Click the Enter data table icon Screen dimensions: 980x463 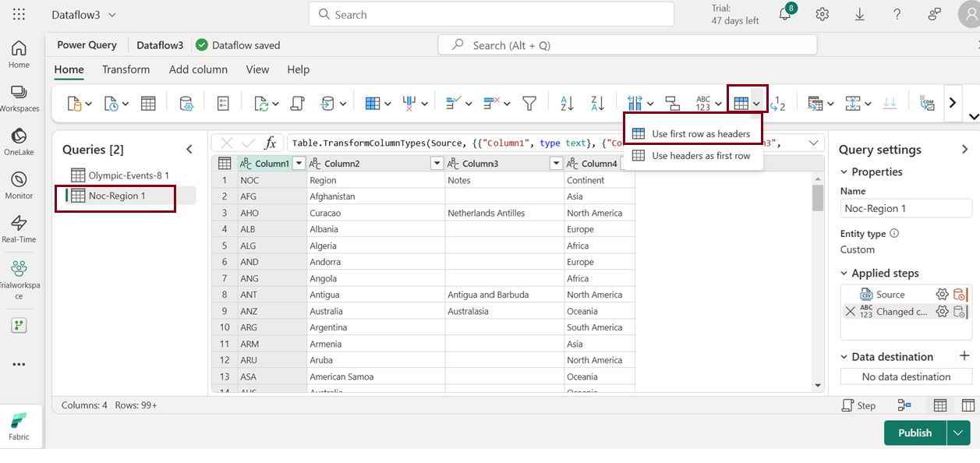coord(148,103)
